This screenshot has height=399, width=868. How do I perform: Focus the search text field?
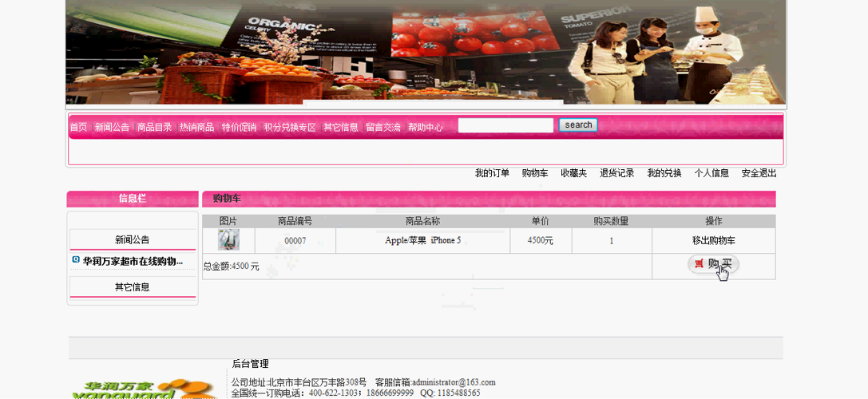click(505, 125)
